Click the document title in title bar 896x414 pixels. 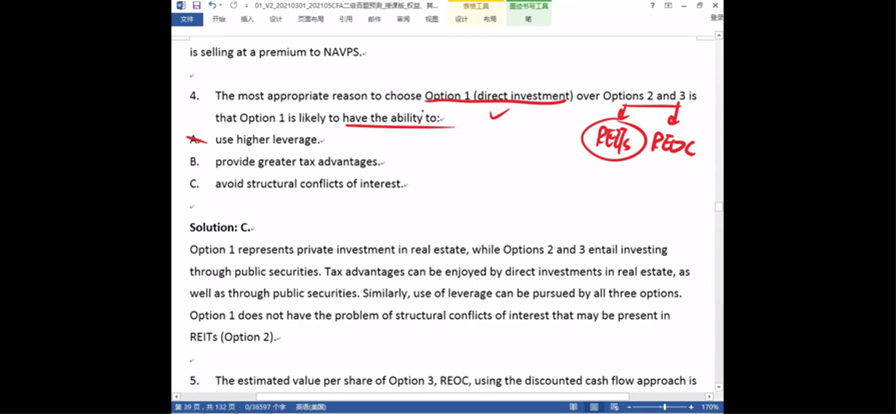click(346, 6)
